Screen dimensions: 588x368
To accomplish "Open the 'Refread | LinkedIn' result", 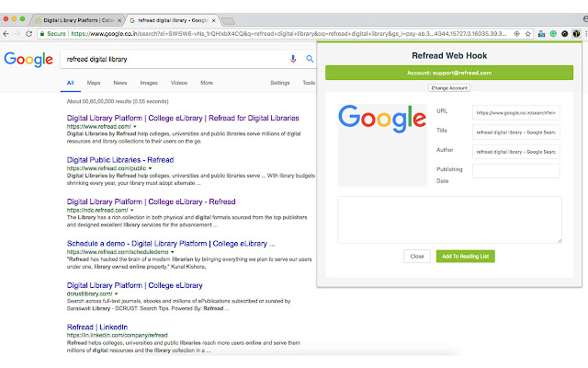I will click(x=97, y=328).
